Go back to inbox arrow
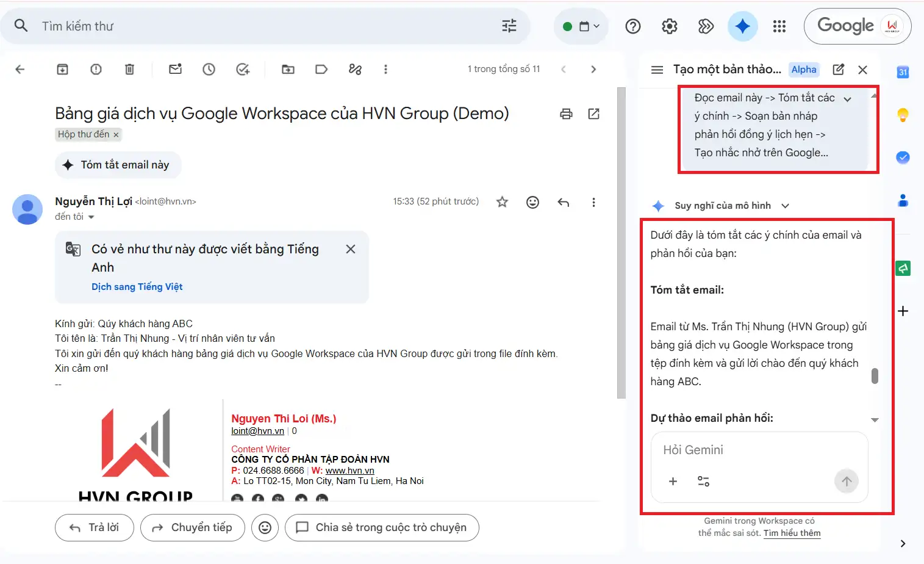The image size is (924, 564). [x=20, y=70]
